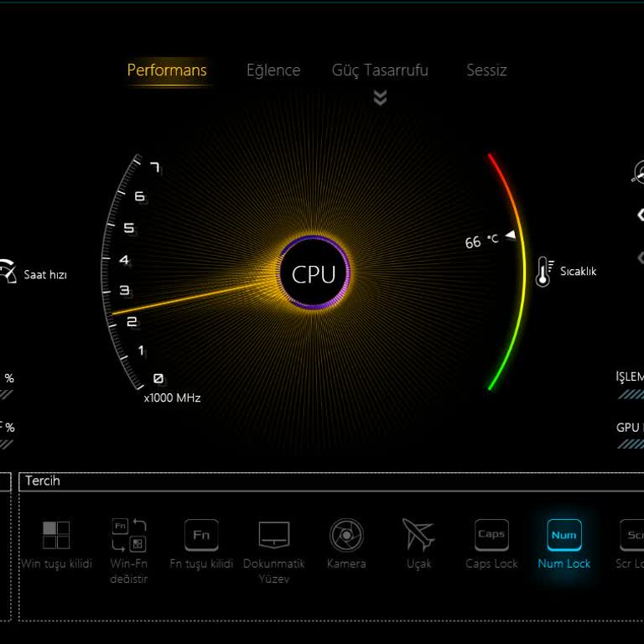This screenshot has height=644, width=644.
Task: Toggle the Scr Lock key
Action: 633,534
